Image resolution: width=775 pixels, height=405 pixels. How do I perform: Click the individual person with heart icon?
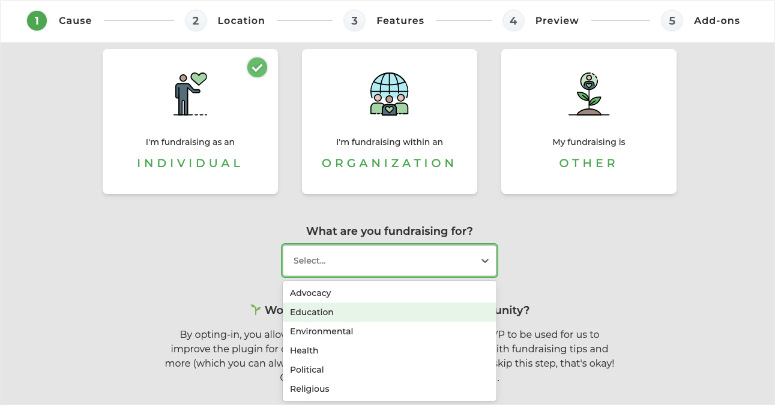[x=190, y=94]
